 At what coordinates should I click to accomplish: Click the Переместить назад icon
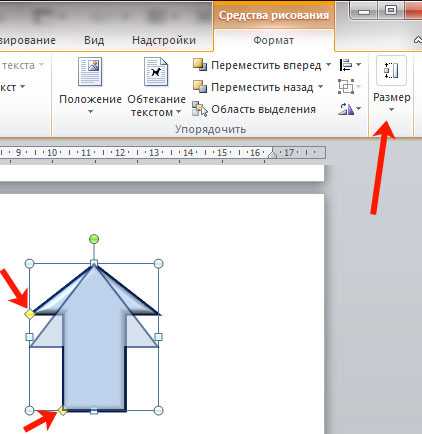(x=200, y=87)
